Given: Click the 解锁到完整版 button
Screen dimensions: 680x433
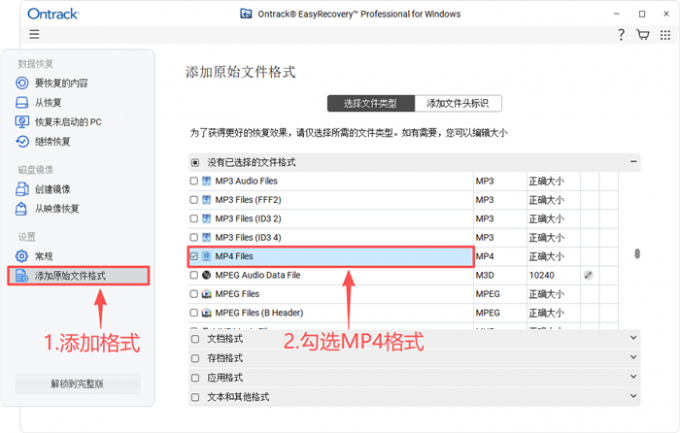Looking at the screenshot, I should point(78,384).
